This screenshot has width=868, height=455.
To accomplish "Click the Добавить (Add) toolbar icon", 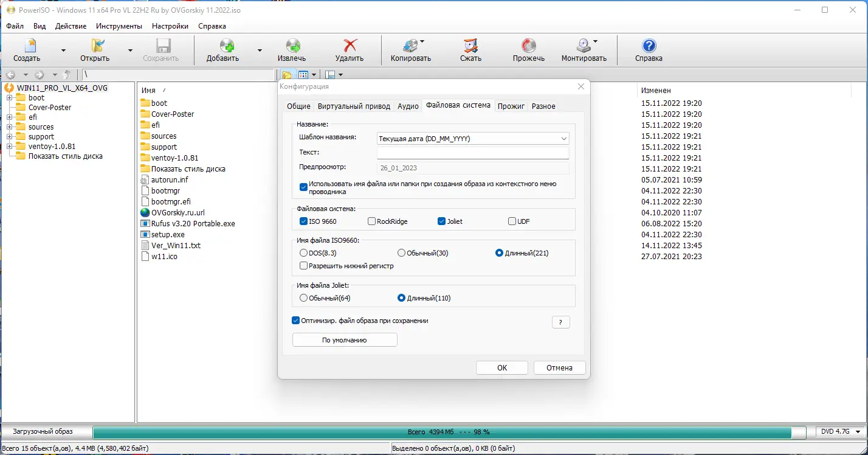I will pos(227,46).
